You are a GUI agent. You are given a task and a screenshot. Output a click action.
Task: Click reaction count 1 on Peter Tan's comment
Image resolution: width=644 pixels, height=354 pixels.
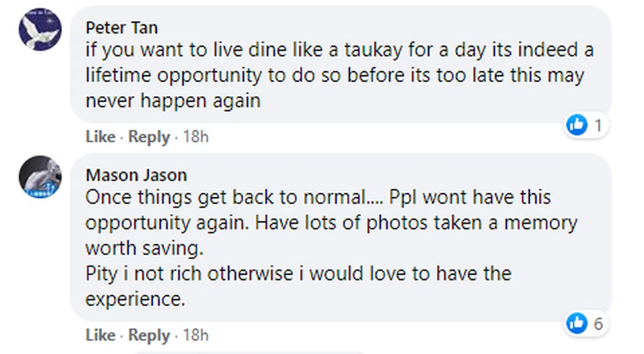[x=598, y=126]
